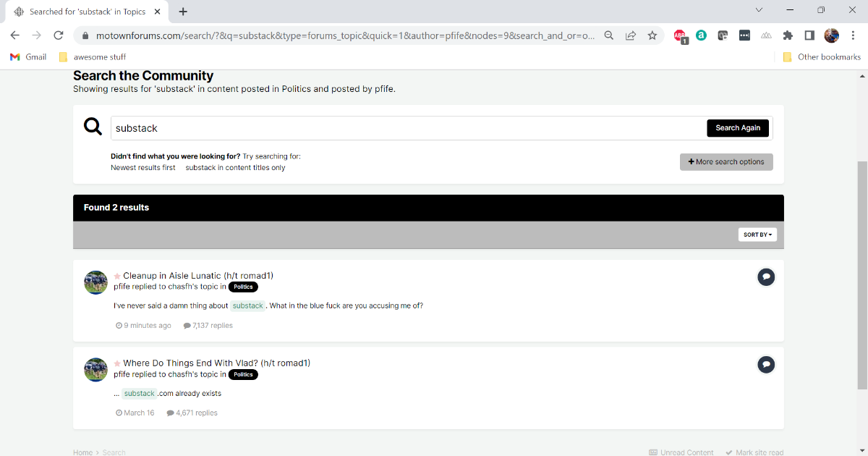Screen dimensions: 868x456
Task: Click highlighted substack in Cleanup snippet
Action: (x=247, y=305)
